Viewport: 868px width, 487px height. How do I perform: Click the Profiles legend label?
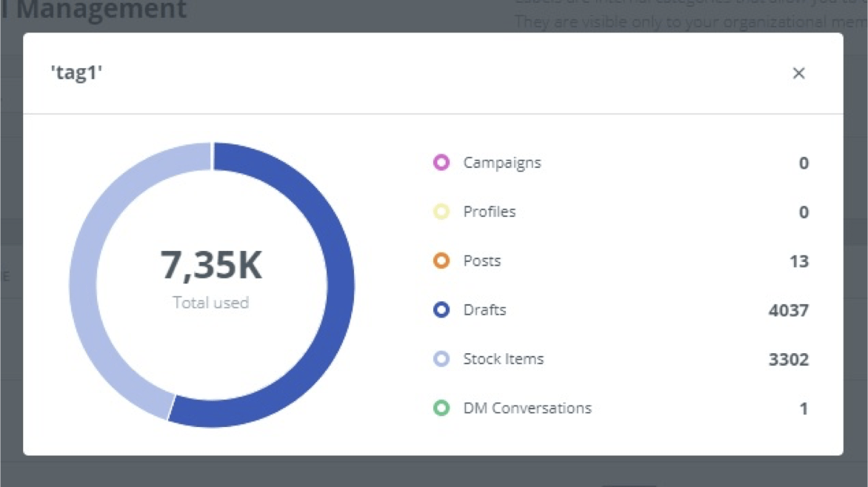click(x=490, y=212)
